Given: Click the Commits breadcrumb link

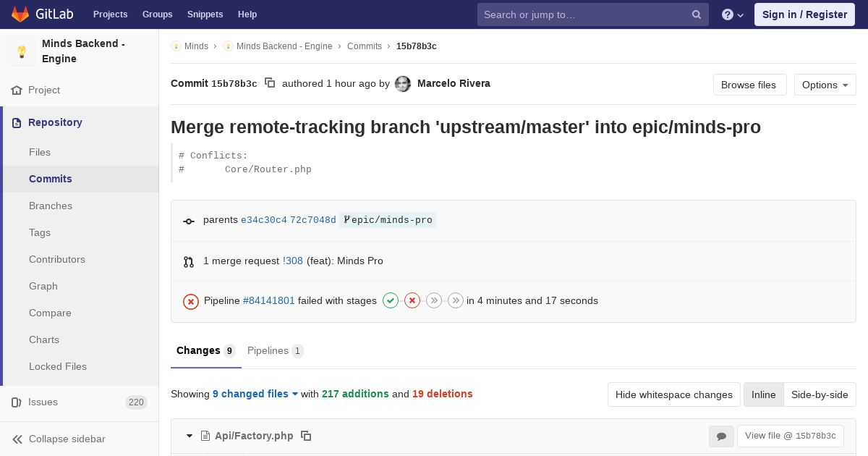Looking at the screenshot, I should 365,46.
